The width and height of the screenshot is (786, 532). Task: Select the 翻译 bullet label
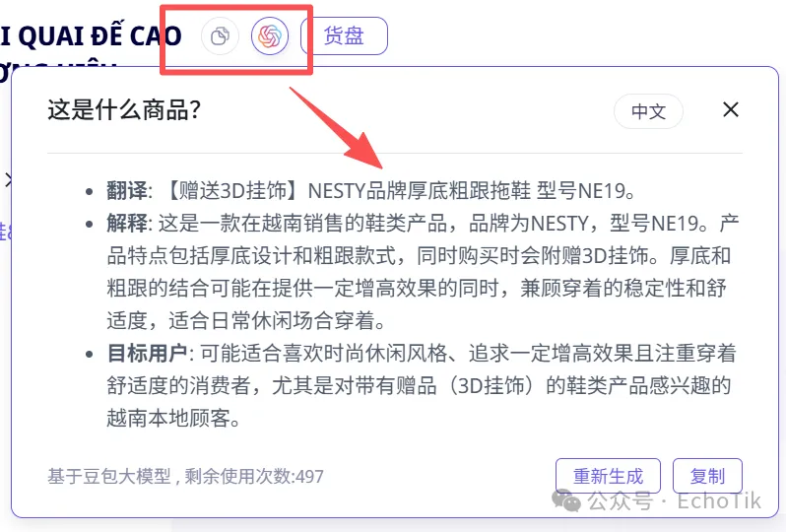(x=127, y=191)
